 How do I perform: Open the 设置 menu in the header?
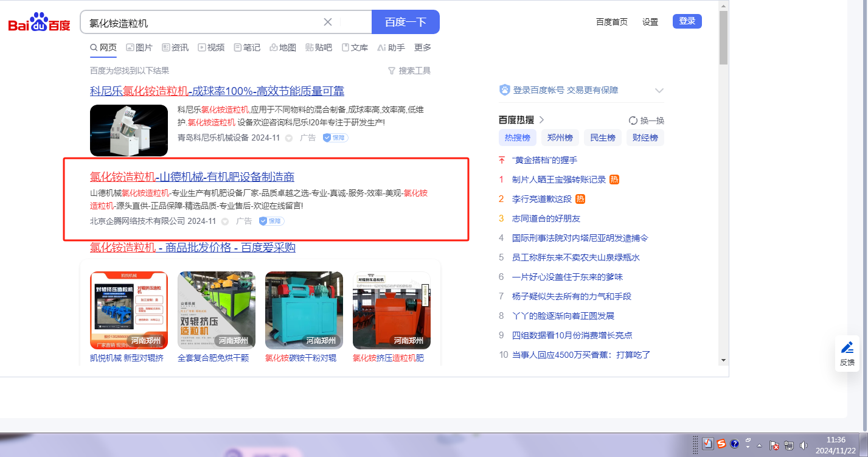point(650,22)
